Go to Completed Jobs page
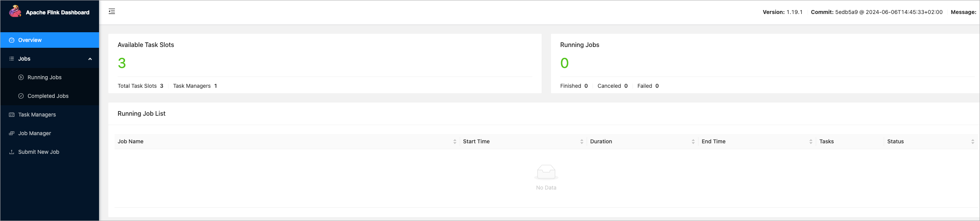The image size is (980, 221). 50,96
